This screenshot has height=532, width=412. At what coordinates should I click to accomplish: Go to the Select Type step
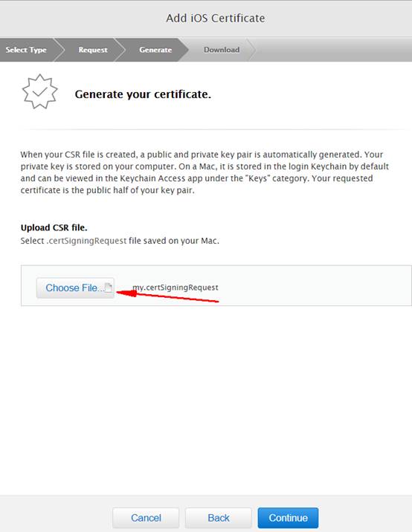pos(26,50)
